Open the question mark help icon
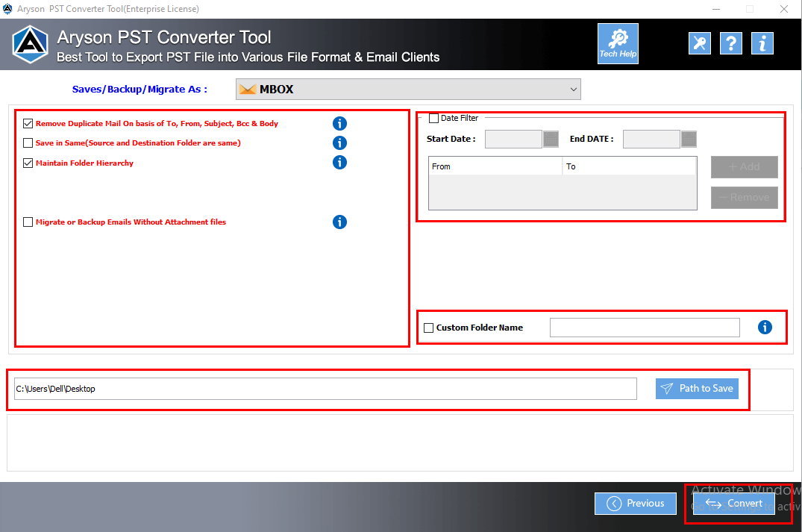Image resolution: width=802 pixels, height=532 pixels. (x=731, y=43)
